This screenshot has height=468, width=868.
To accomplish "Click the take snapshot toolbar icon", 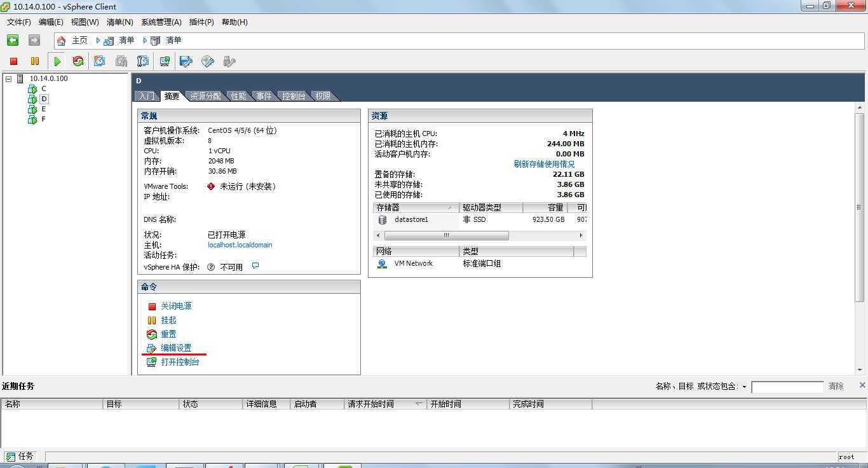I will click(x=100, y=61).
